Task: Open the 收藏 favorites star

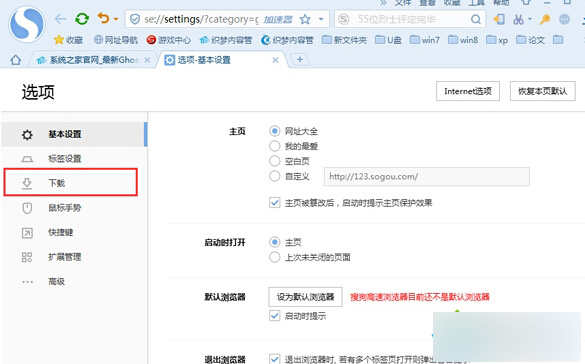Action: coord(68,40)
